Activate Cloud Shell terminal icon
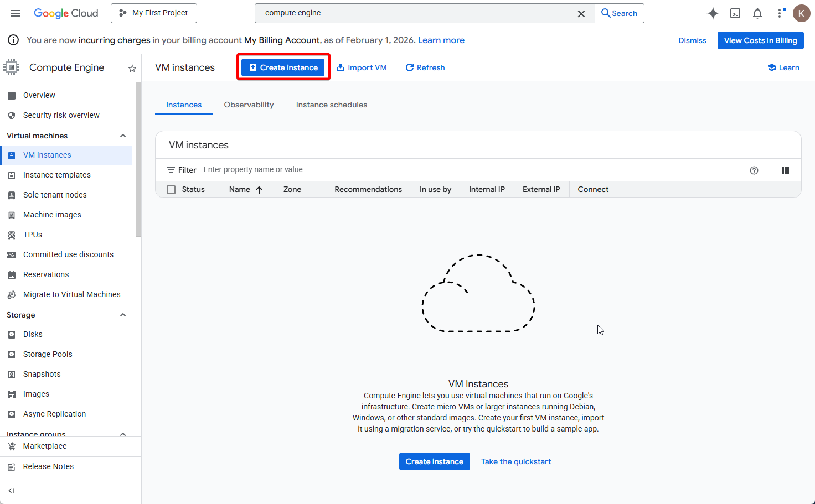Viewport: 815px width, 504px height. 735,13
